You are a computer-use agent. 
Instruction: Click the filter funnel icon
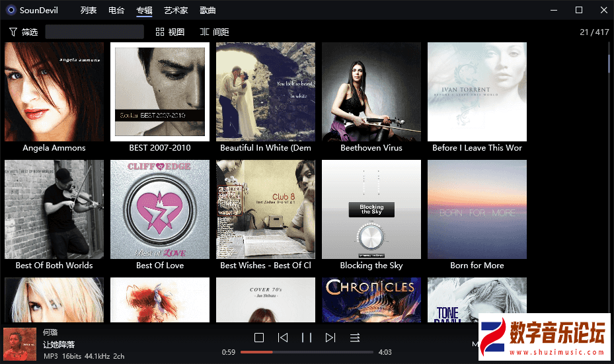click(13, 32)
